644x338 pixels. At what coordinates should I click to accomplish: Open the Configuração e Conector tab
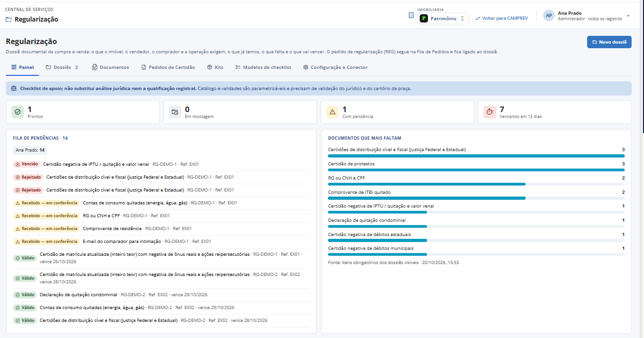coord(335,68)
